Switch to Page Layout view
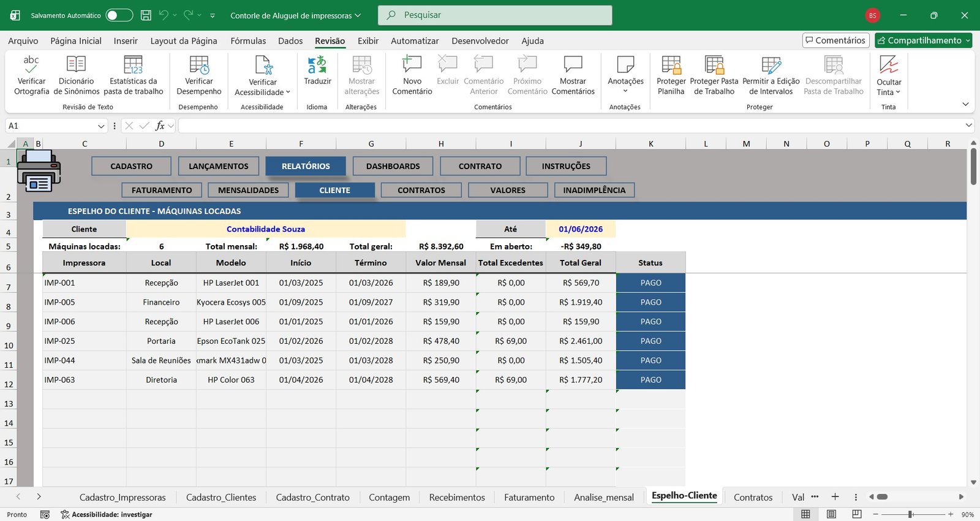 tap(831, 514)
